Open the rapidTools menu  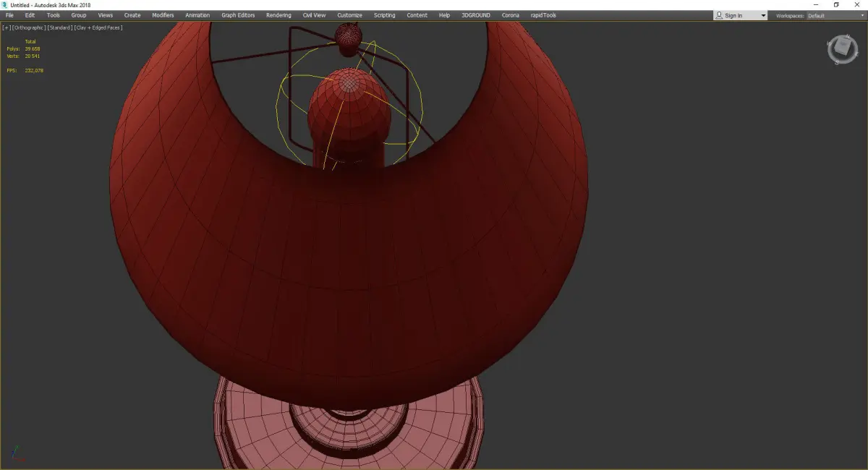pos(542,15)
